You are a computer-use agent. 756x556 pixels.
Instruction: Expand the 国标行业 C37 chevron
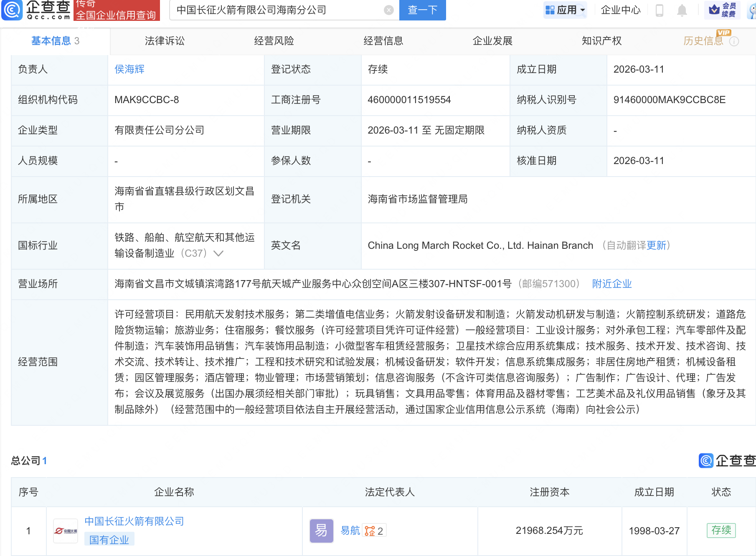point(218,253)
